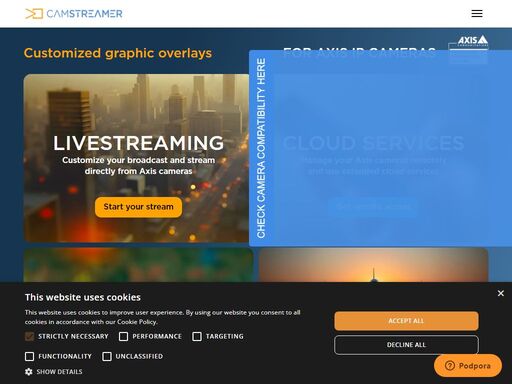Open the Livestreaming city image card
Image resolution: width=512 pixels, height=384 pixels.
[136, 158]
